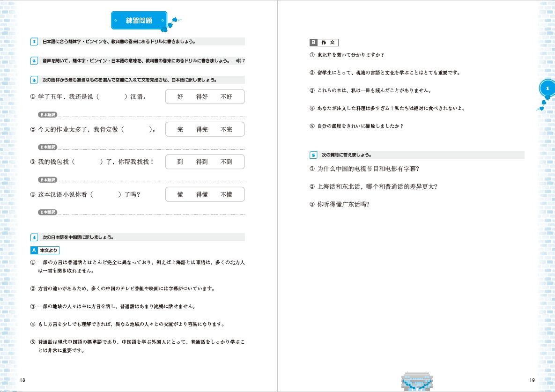Click the gray B icon beside 作文
Viewport: 555px width, 392px height.
313,43
